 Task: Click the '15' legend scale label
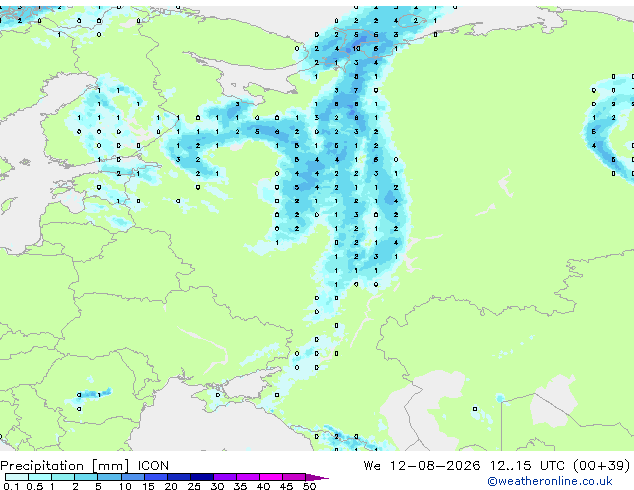tap(148, 486)
